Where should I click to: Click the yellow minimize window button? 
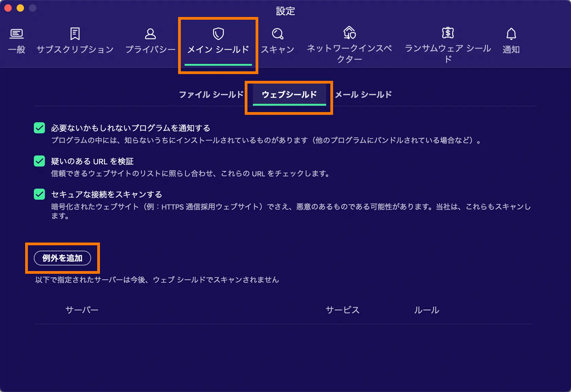[x=20, y=8]
